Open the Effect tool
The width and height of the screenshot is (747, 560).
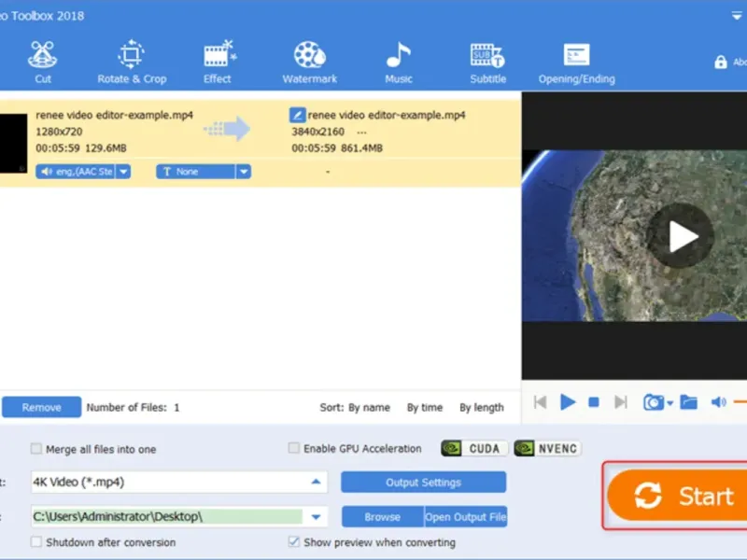coord(218,62)
